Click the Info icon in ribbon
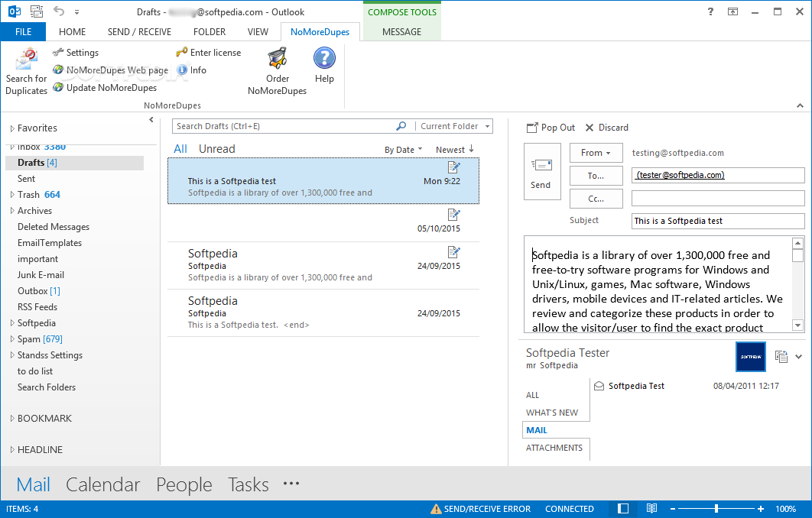Image resolution: width=812 pixels, height=518 pixels. pyautogui.click(x=182, y=70)
